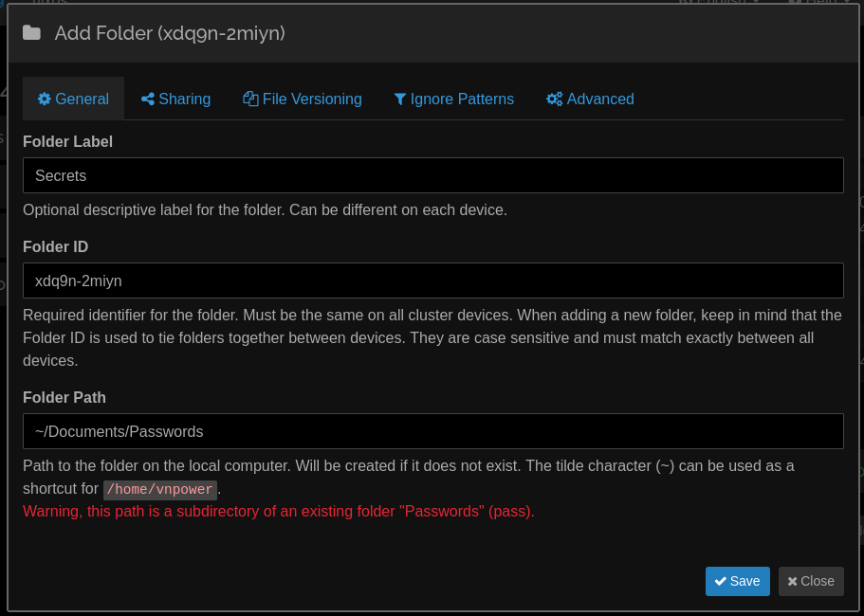The width and height of the screenshot is (864, 616).
Task: Click the red subdirectory warning message
Action: point(279,512)
